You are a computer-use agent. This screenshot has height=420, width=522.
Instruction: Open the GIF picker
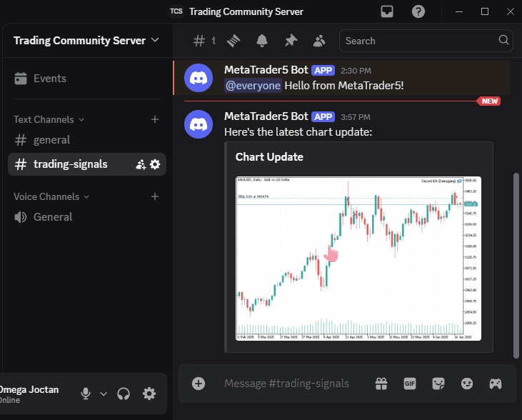click(x=410, y=384)
